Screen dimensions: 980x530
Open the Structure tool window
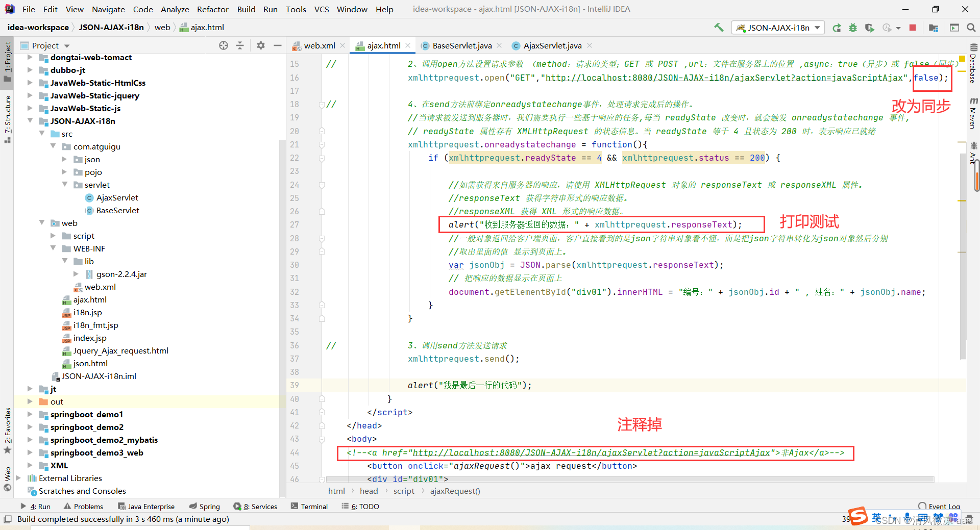click(x=7, y=119)
